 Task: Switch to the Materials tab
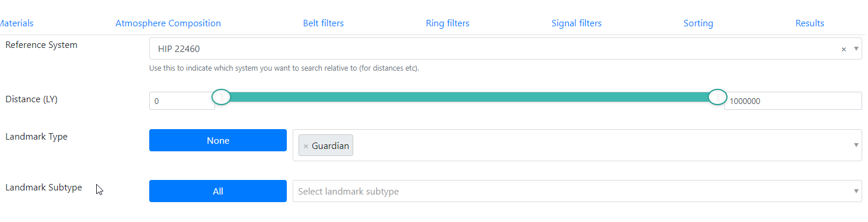click(16, 23)
